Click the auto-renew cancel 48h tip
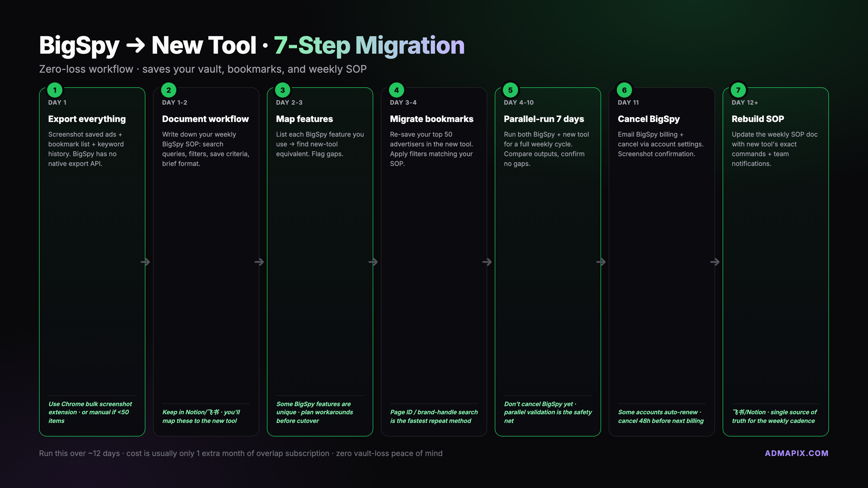This screenshot has height=488, width=868. point(661,416)
